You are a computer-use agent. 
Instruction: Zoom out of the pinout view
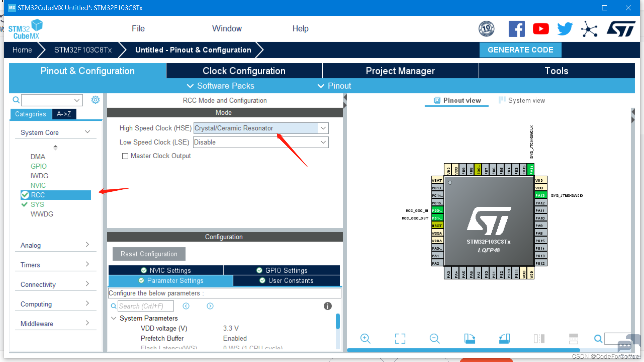click(x=435, y=339)
